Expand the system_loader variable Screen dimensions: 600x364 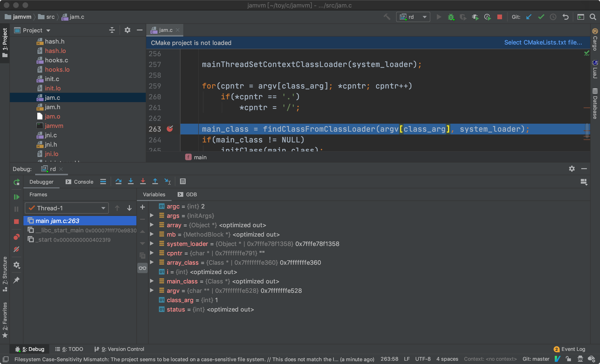pyautogui.click(x=152, y=244)
